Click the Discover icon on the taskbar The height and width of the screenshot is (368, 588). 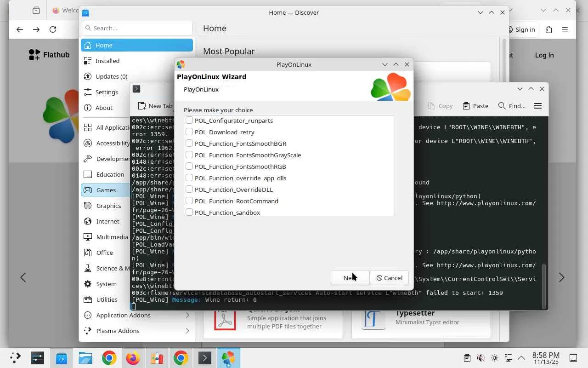pyautogui.click(x=61, y=358)
